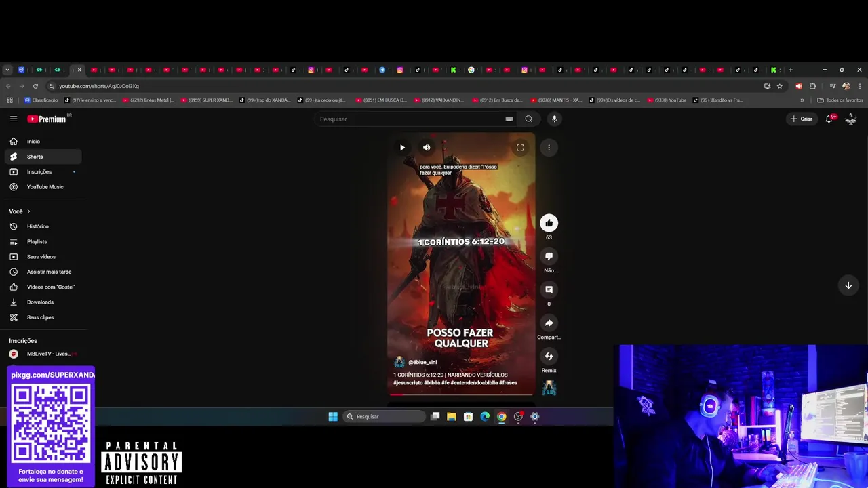Open OBS Studio from taskbar

point(518,416)
